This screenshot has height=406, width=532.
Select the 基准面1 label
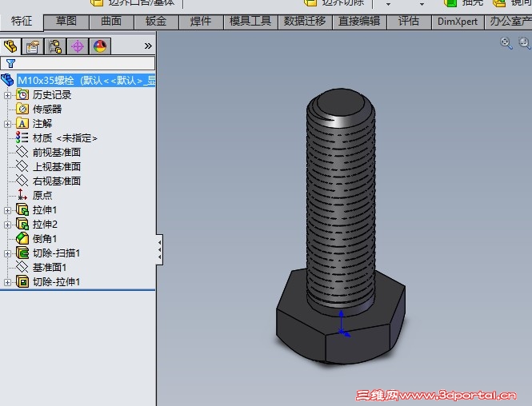[50, 268]
